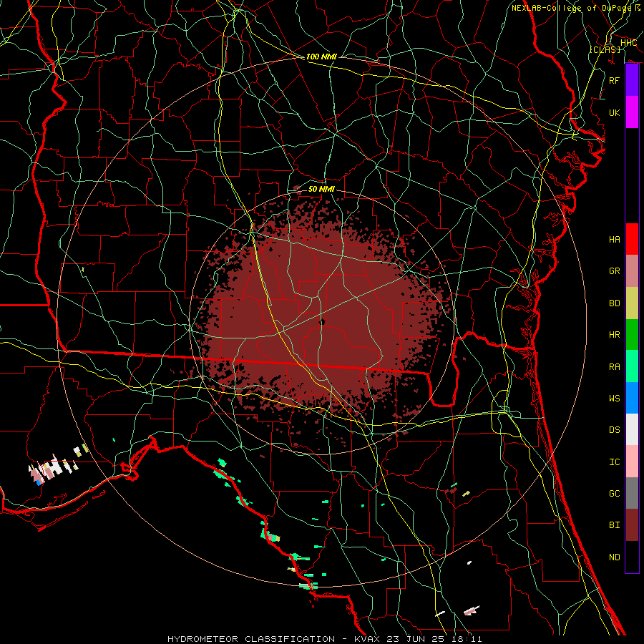644x644 pixels.
Task: Click the RF legend label
Action: [x=615, y=80]
